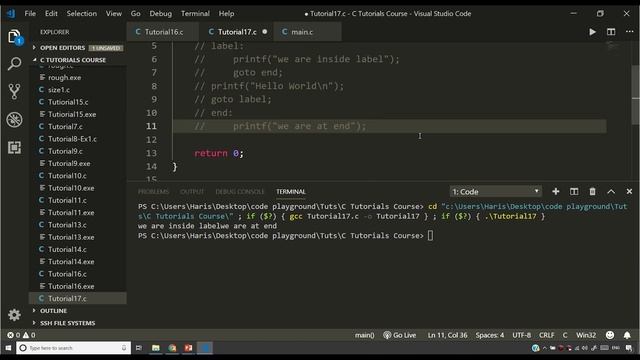This screenshot has height=360, width=640.
Task: Open Task View on the taskbar
Action: [139, 348]
